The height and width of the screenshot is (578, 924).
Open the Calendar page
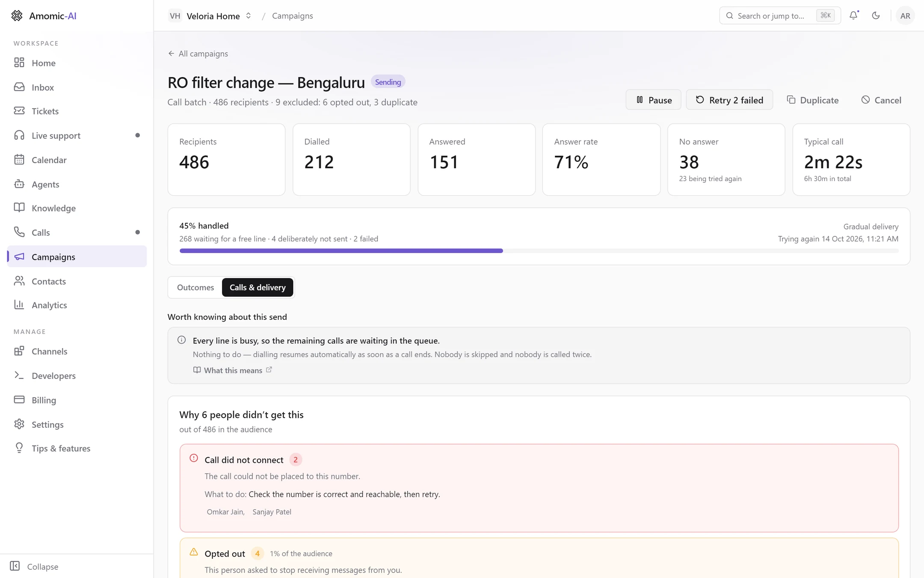[77, 160]
